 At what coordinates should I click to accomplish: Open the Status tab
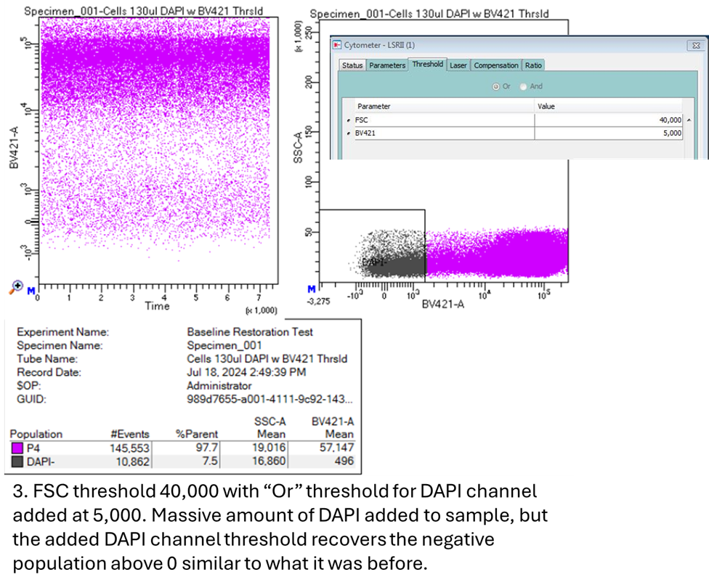(x=352, y=65)
